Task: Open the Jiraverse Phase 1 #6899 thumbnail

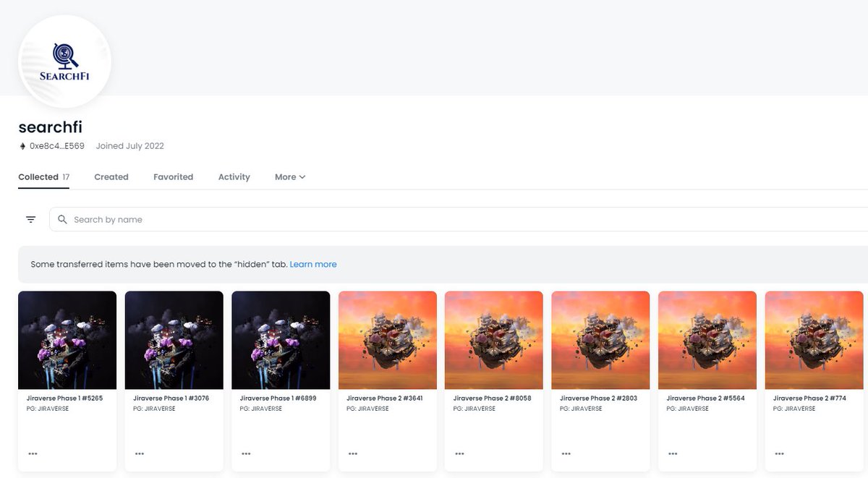Action: coord(281,340)
